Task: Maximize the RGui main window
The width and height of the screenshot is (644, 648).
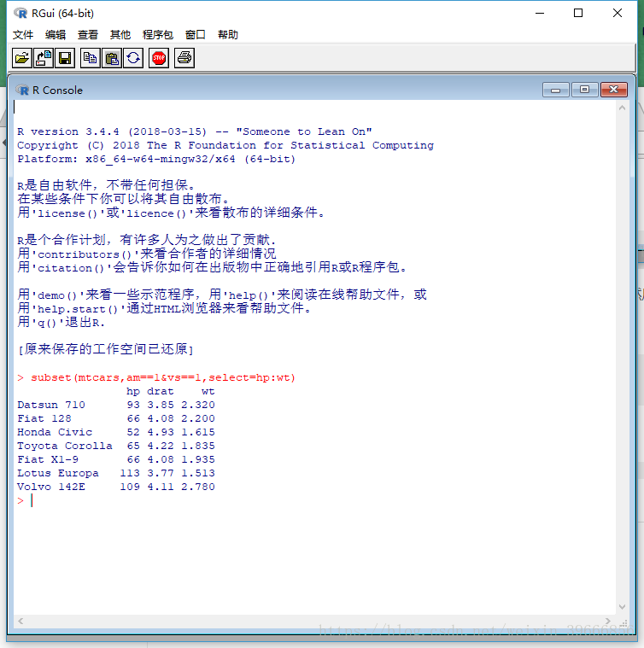Action: (578, 13)
